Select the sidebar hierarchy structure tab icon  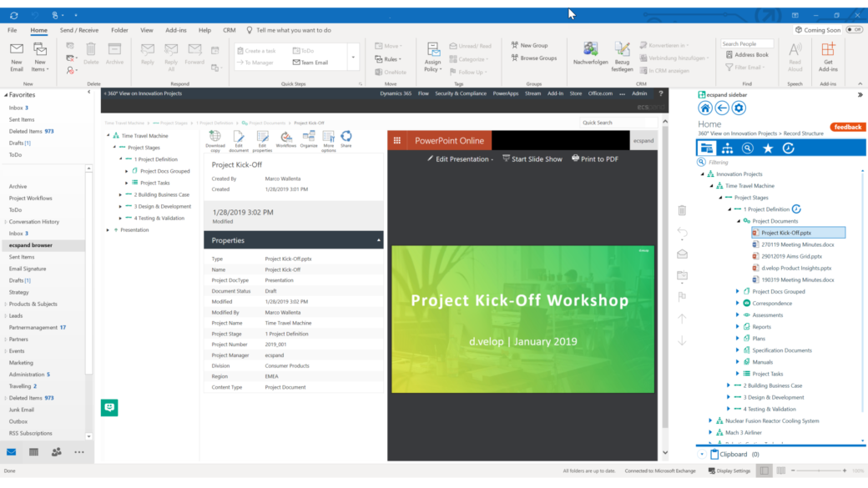point(727,148)
